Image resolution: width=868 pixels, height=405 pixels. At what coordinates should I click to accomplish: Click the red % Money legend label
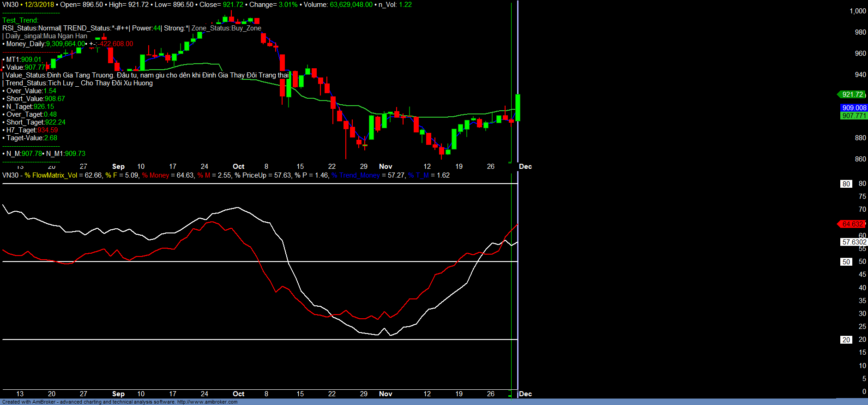pos(156,175)
